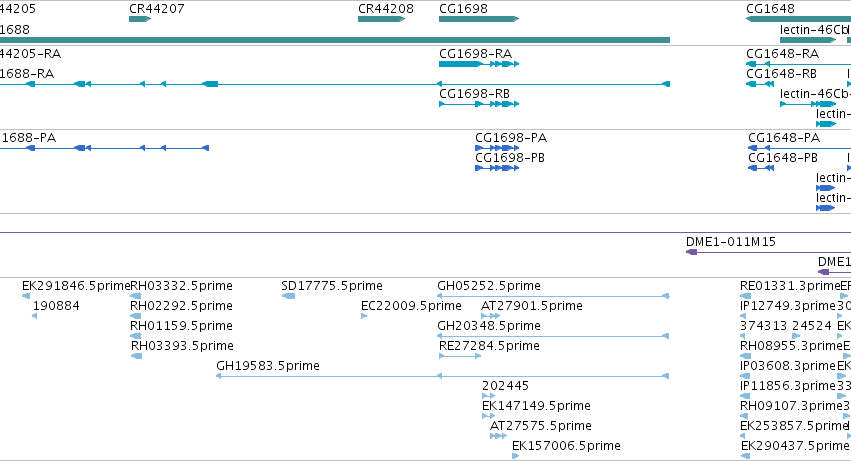Select the CG1698-RA transcript glyph
The width and height of the screenshot is (851, 461).
479,64
